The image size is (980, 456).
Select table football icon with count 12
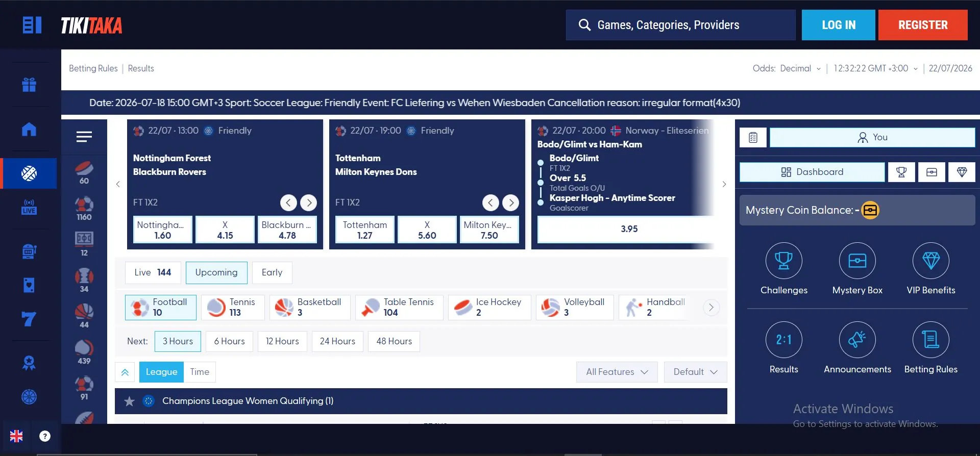click(x=84, y=244)
